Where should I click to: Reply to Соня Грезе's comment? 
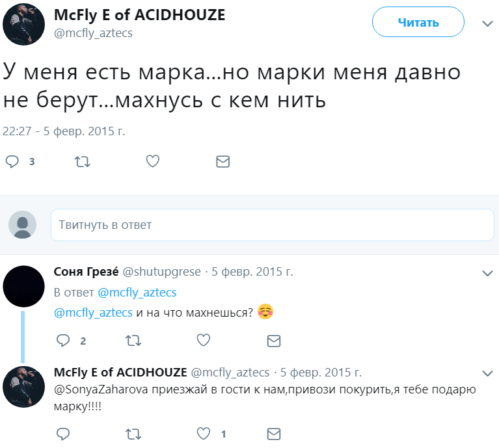[63, 340]
